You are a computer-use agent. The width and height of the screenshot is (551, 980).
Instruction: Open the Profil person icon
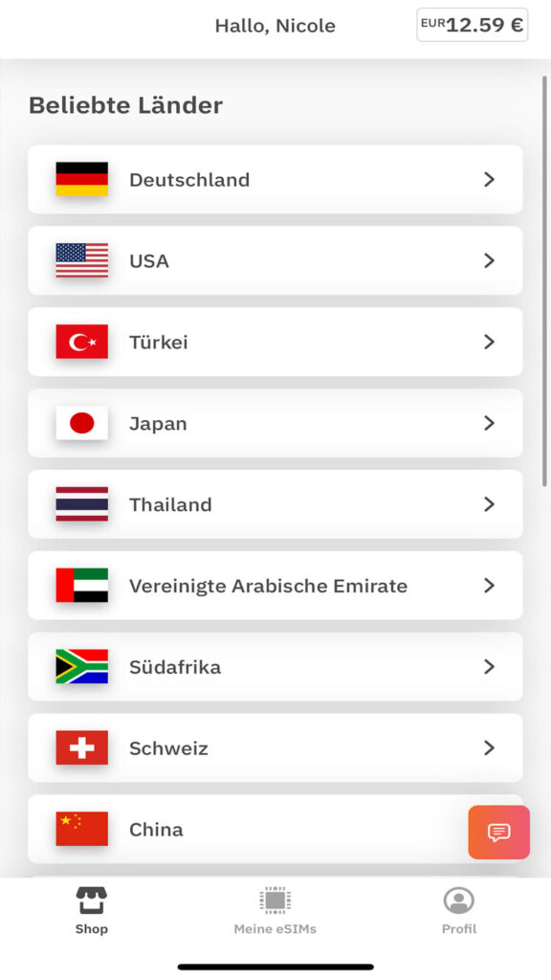458,901
